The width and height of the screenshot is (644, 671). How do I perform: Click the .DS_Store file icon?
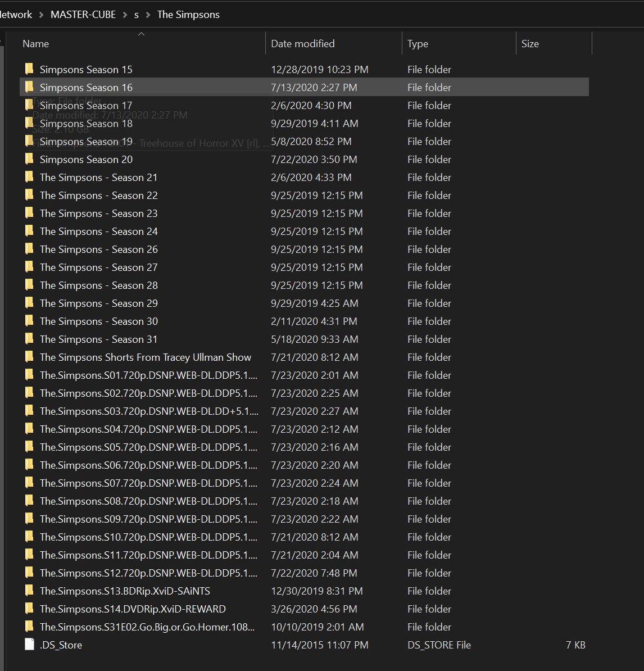29,644
